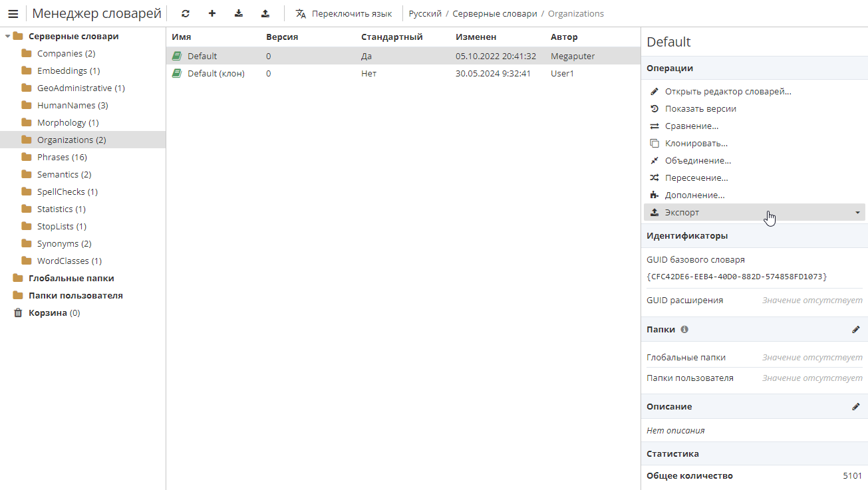Click the toolbar upload (export) icon
This screenshot has width=868, height=490.
pos(265,13)
